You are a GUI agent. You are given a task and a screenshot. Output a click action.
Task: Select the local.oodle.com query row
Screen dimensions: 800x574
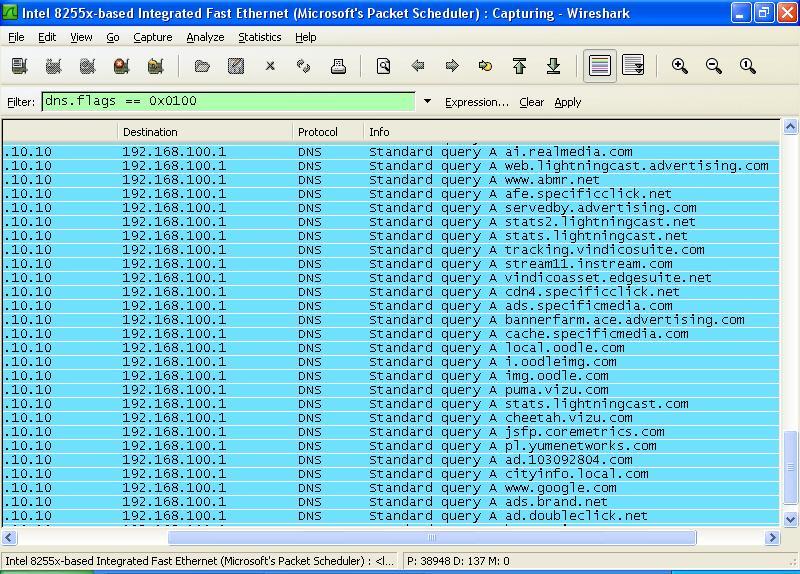tap(391, 348)
